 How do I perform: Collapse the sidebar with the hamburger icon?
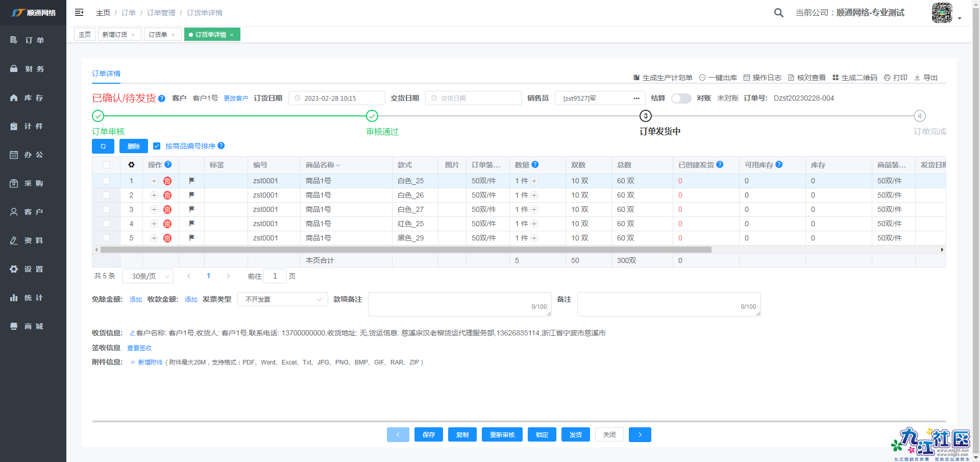pyautogui.click(x=79, y=12)
